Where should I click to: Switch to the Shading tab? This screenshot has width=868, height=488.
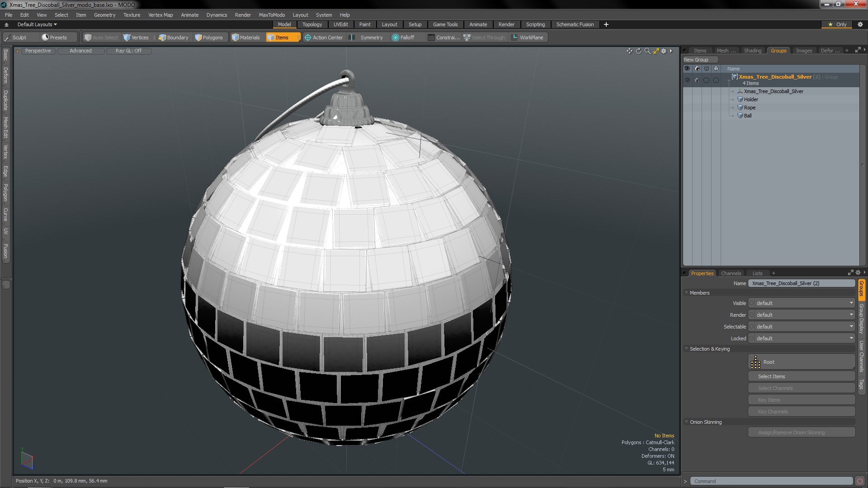752,51
